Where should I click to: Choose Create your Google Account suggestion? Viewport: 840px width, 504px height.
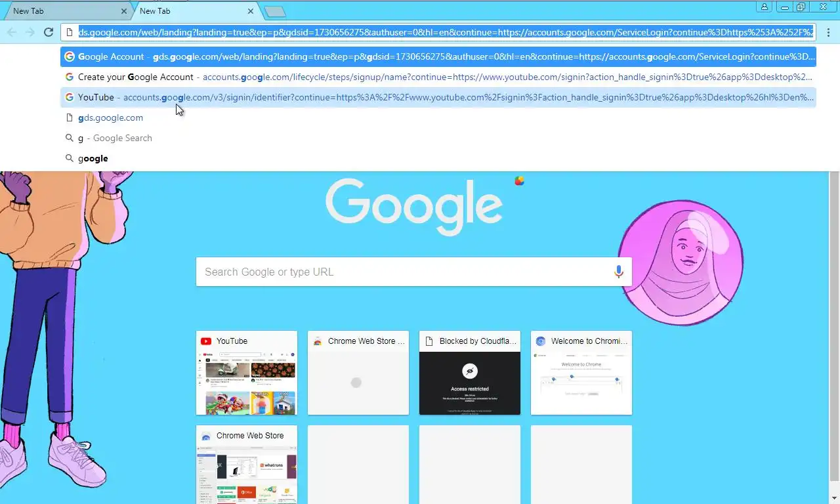pos(438,77)
